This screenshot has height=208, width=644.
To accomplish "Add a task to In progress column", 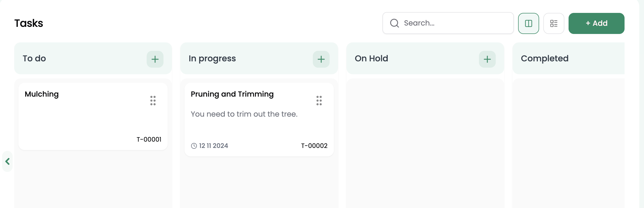I will coord(321,59).
